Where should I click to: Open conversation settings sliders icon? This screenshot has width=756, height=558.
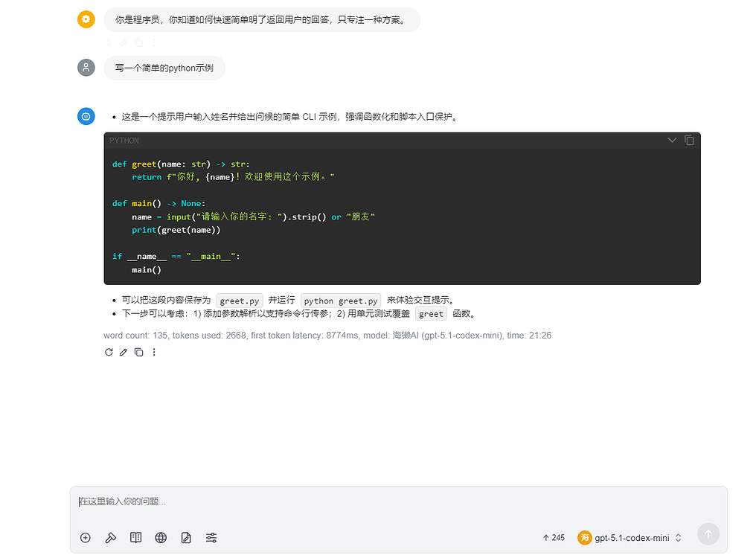(x=211, y=538)
